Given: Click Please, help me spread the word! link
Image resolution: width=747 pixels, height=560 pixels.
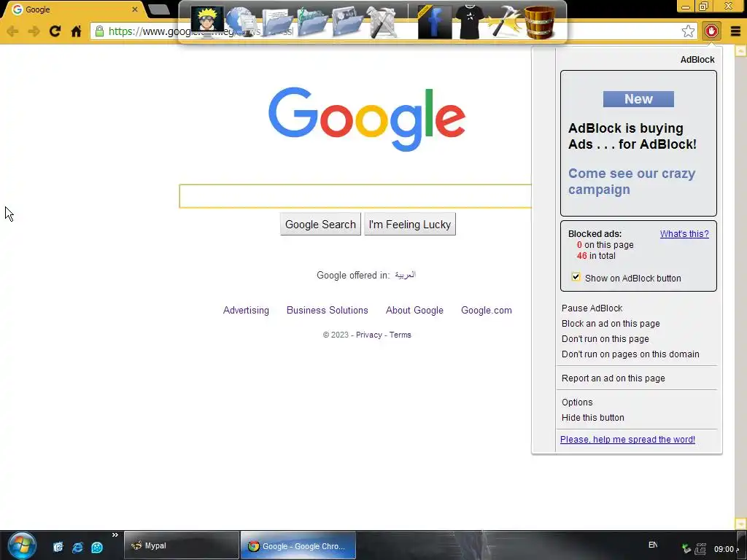Looking at the screenshot, I should 627,440.
